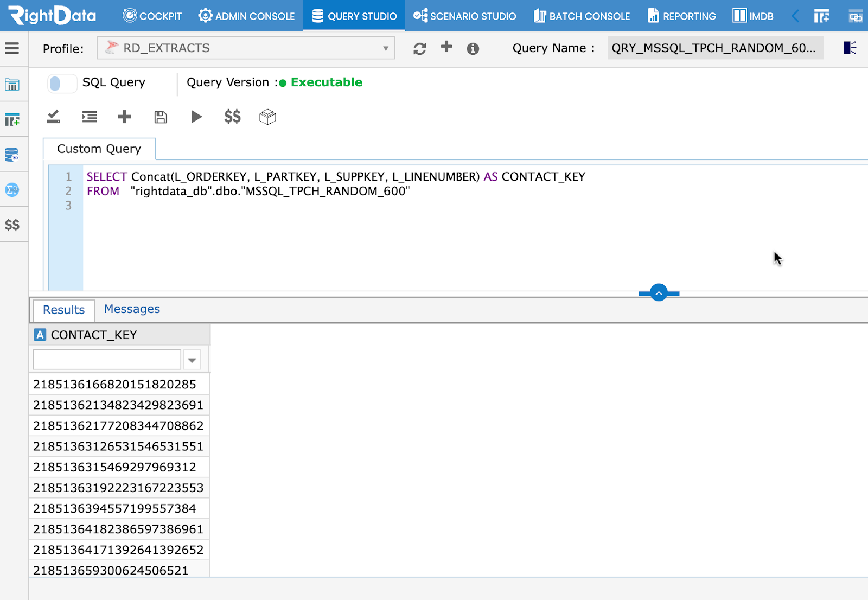Show profile info icon

[473, 49]
